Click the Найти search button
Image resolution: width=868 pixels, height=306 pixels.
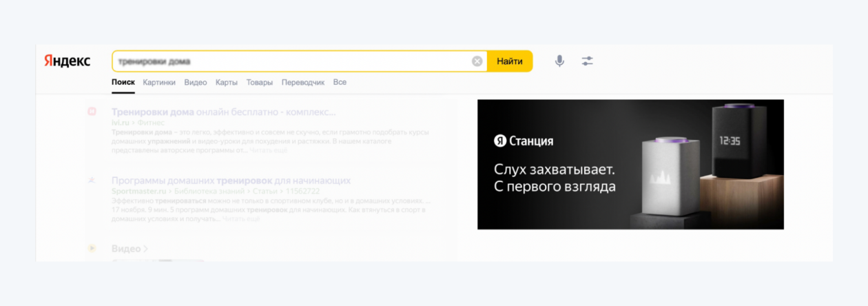point(510,61)
